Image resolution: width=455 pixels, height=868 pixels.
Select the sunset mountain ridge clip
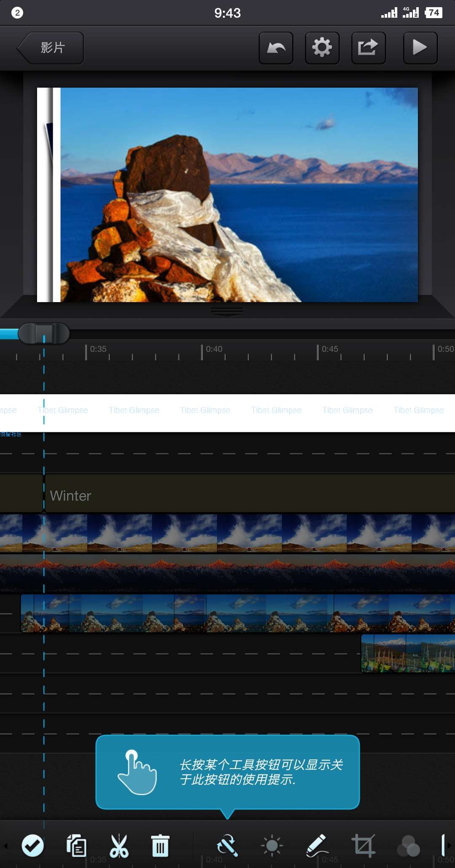(227, 573)
